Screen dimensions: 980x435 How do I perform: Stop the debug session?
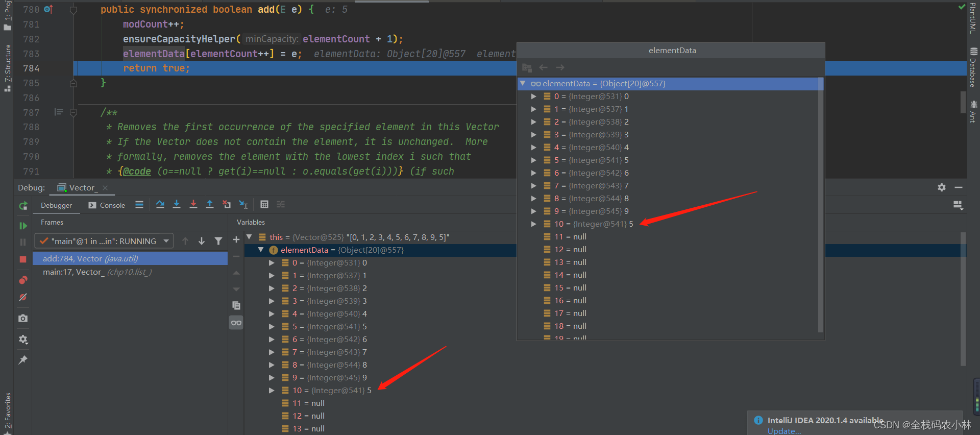(23, 259)
